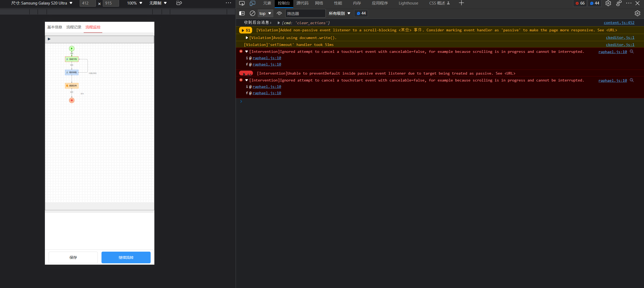This screenshot has height=288, width=644.
Task: Open console settings gear icon
Action: click(x=637, y=13)
